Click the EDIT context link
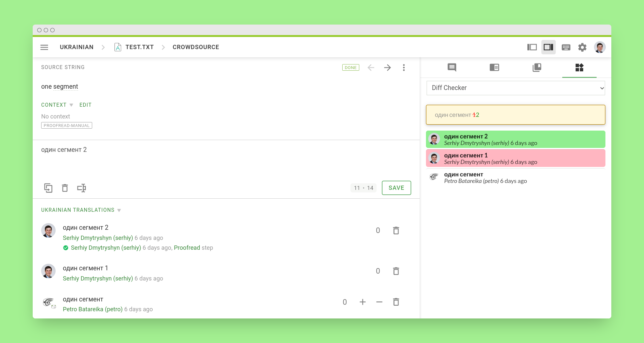The image size is (644, 343). pyautogui.click(x=85, y=105)
